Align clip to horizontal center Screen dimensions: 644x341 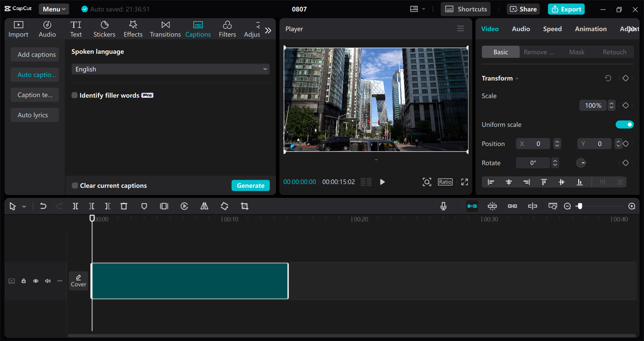point(509,182)
